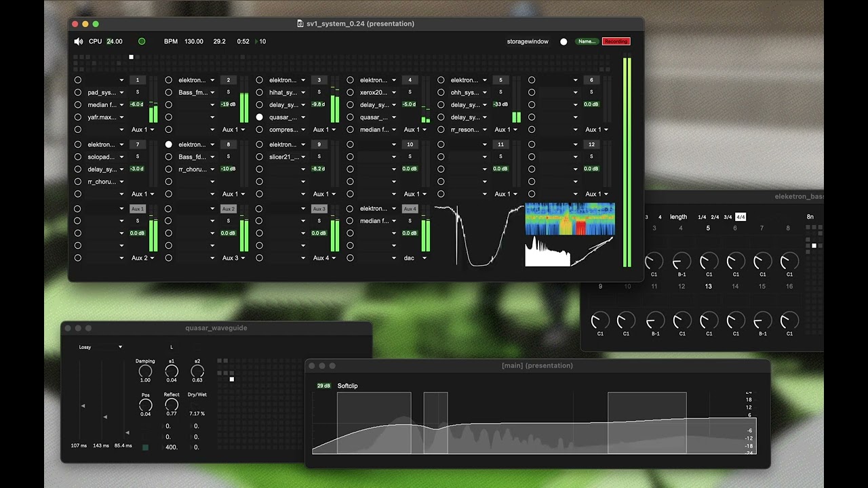The height and width of the screenshot is (488, 868).
Task: Click the step 4 B-1 knob in elektron bass
Action: (682, 262)
